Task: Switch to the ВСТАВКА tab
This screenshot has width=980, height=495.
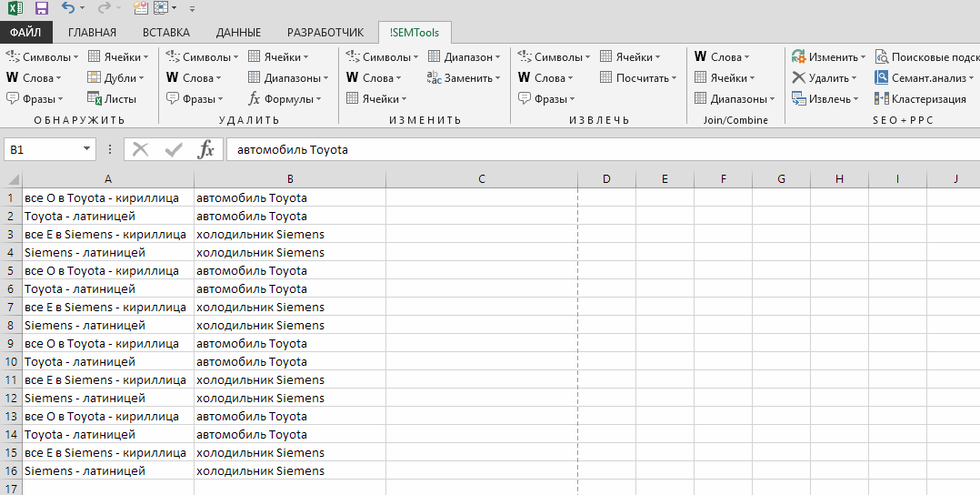Action: [x=165, y=33]
